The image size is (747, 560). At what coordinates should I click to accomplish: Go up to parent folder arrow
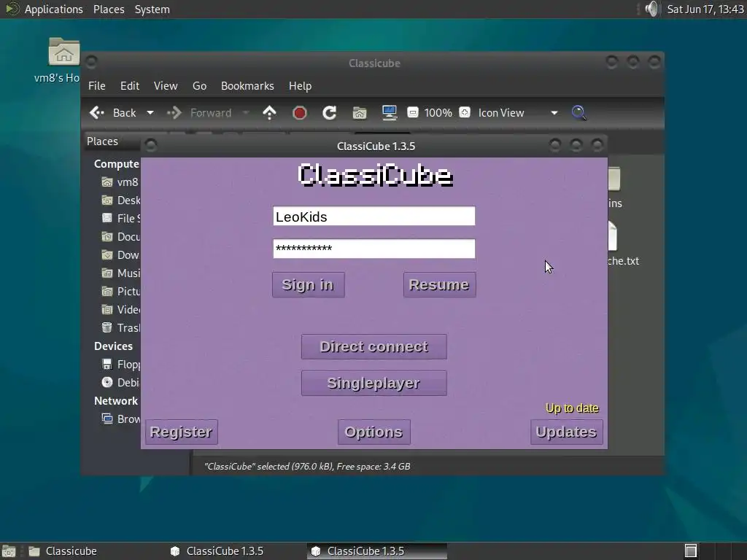tap(270, 113)
